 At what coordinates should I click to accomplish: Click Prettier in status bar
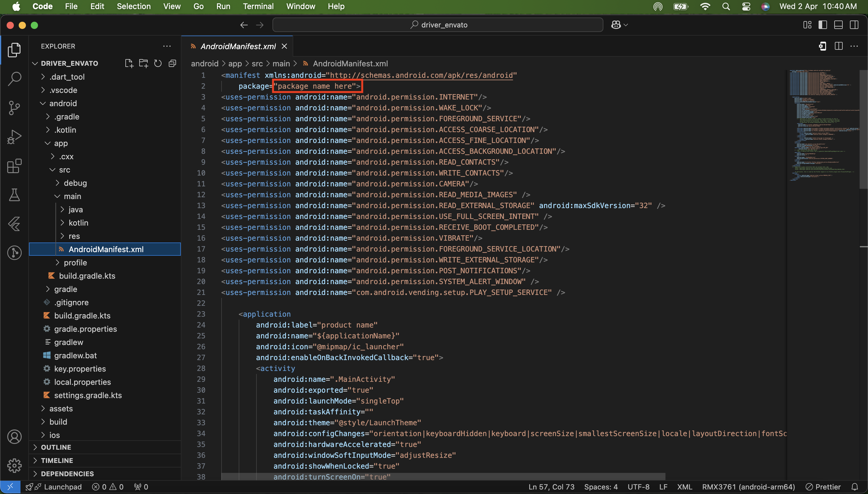[x=823, y=487]
